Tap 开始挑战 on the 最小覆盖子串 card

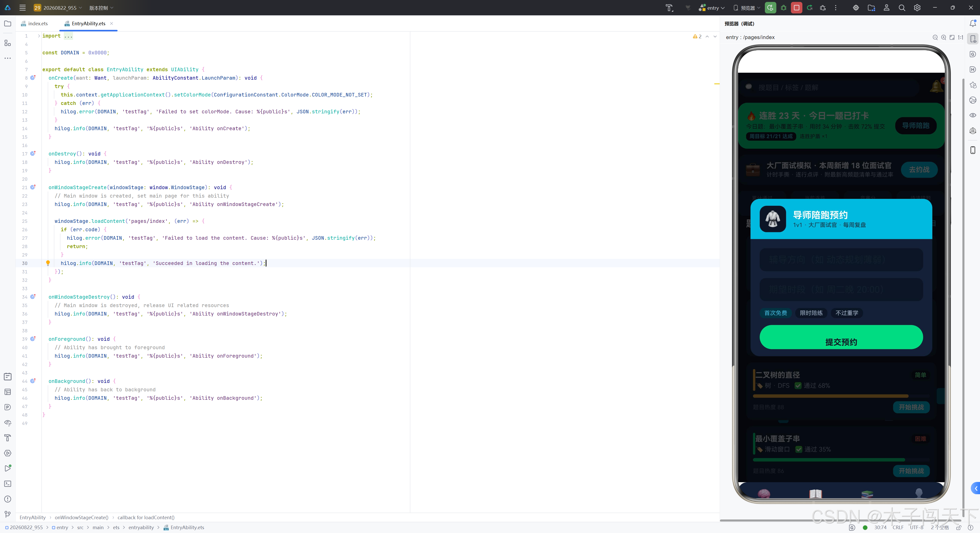pyautogui.click(x=911, y=471)
